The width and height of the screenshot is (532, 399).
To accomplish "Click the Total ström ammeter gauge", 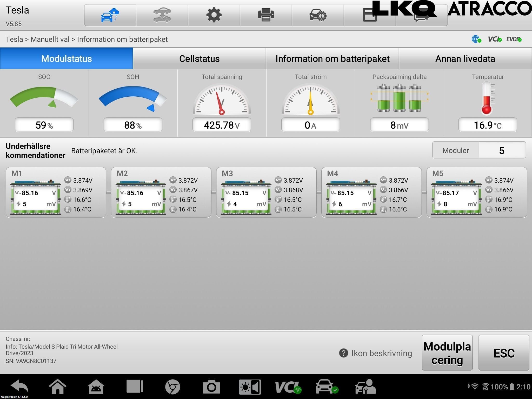I will [x=310, y=99].
